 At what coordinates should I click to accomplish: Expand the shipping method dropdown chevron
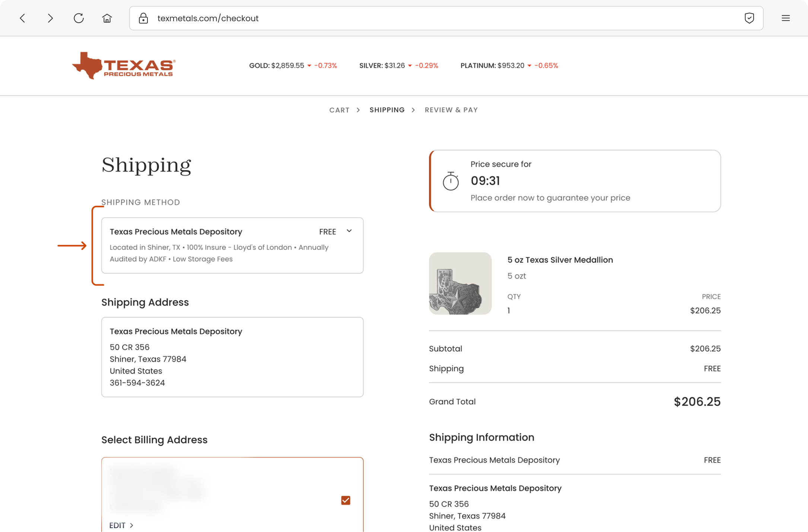click(x=349, y=231)
